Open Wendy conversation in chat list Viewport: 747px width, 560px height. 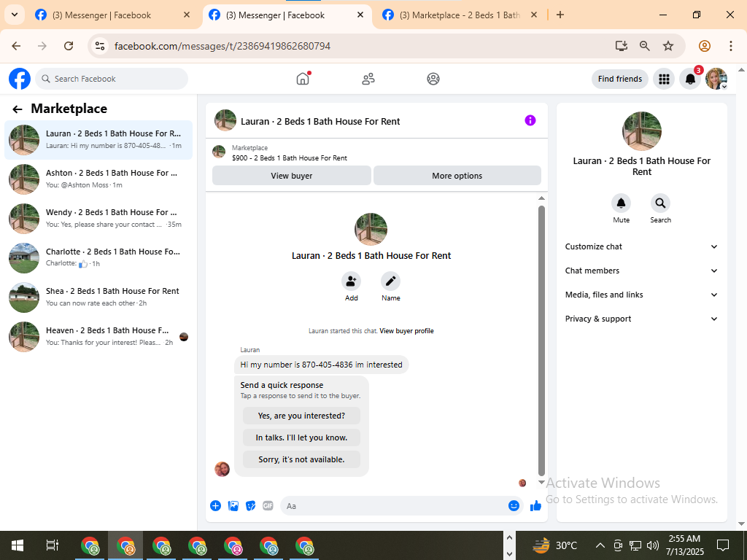coord(98,219)
